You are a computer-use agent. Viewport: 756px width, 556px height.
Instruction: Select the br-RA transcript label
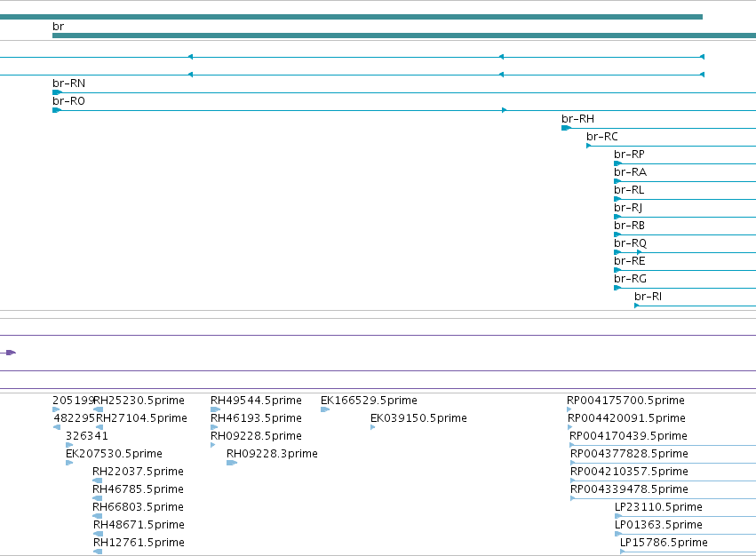[630, 172]
